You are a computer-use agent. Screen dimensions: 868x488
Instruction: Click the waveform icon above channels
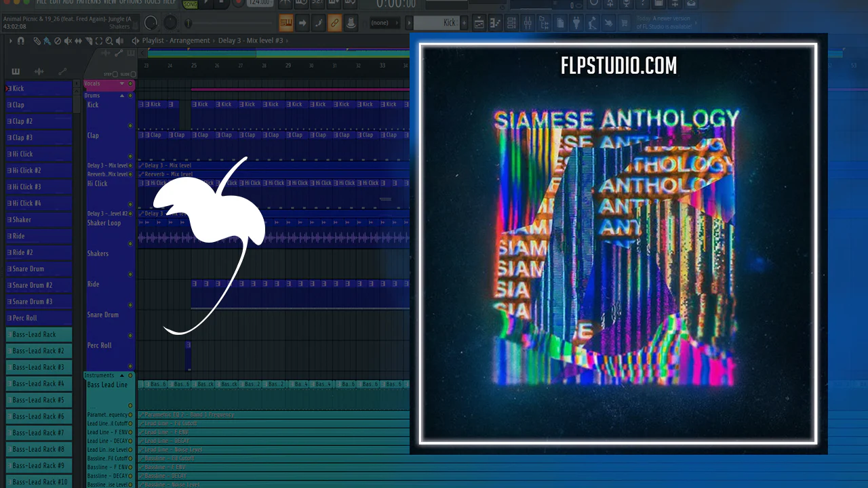click(x=39, y=71)
